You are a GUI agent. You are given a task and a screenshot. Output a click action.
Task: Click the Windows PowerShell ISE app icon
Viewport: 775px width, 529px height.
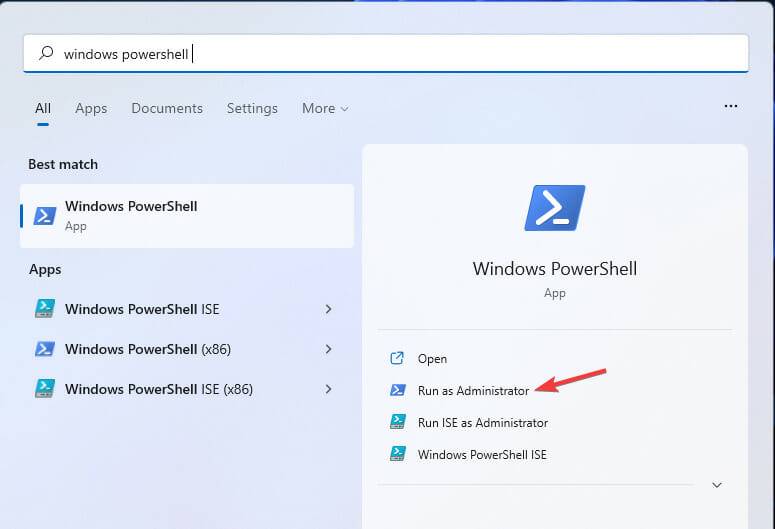[44, 309]
